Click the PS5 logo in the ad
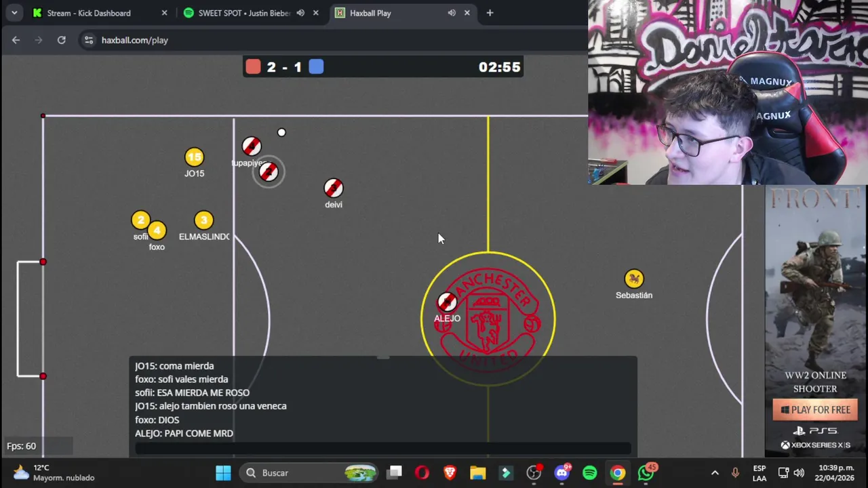The width and height of the screenshot is (868, 488). 815,430
